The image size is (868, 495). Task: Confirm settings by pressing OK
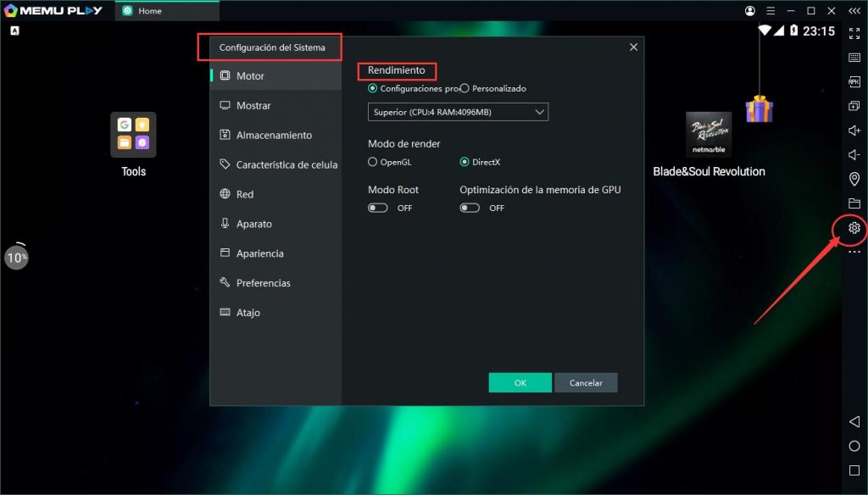tap(520, 382)
